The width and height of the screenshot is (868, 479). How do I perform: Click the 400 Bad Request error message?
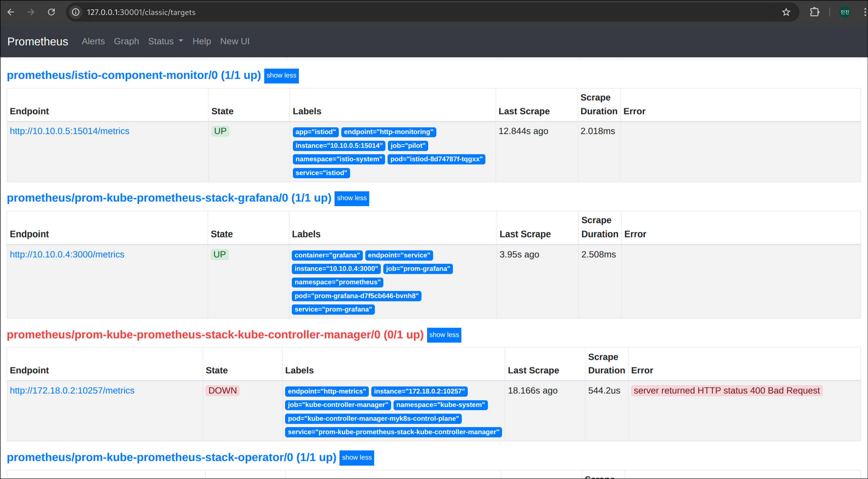coord(727,391)
